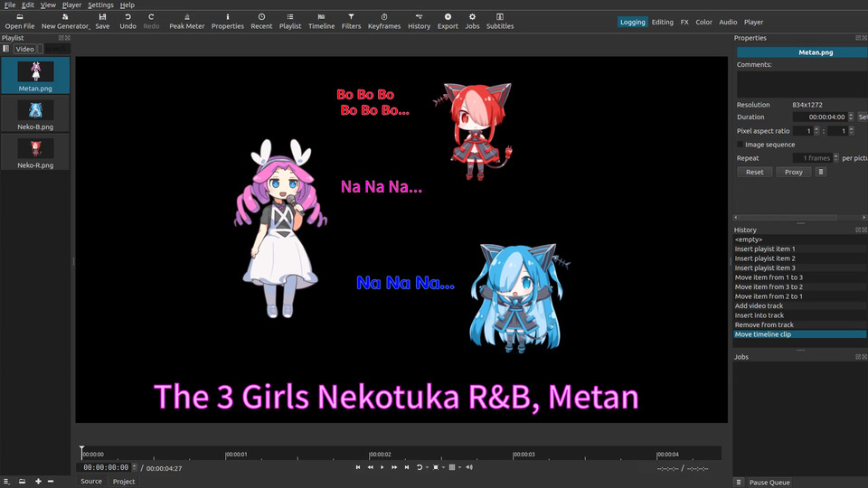This screenshot has width=868, height=488.
Task: Skip to the start of the clip
Action: click(x=358, y=467)
